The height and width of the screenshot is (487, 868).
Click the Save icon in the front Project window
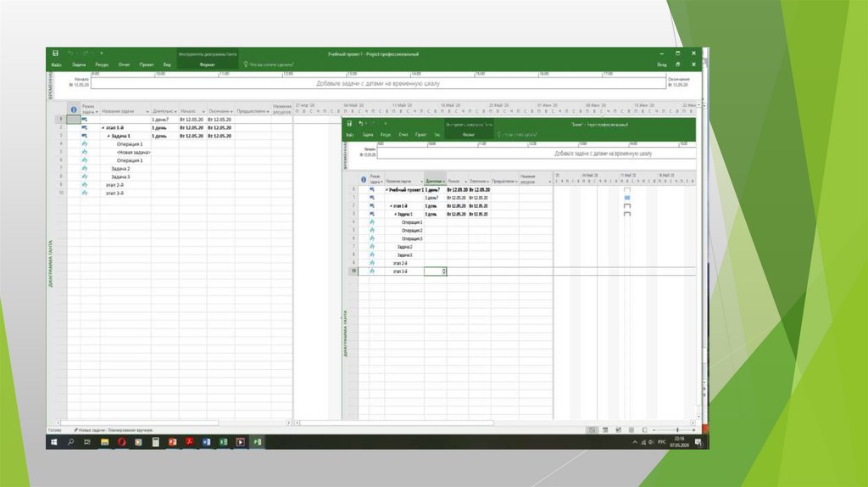349,124
